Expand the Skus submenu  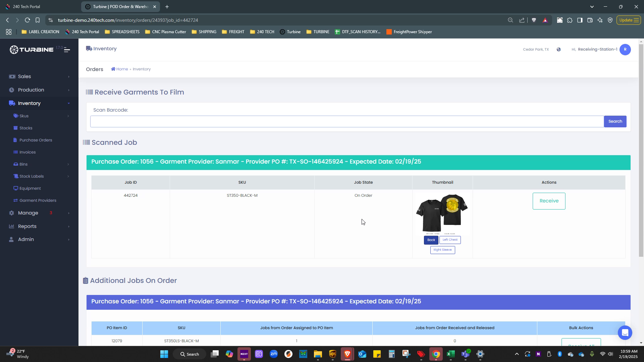tap(24, 116)
